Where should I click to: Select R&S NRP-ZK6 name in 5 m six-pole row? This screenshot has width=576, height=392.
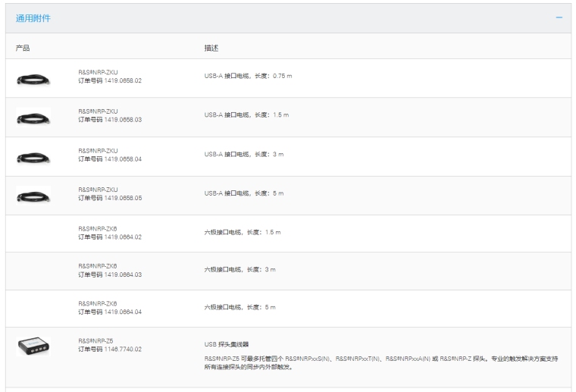click(98, 303)
